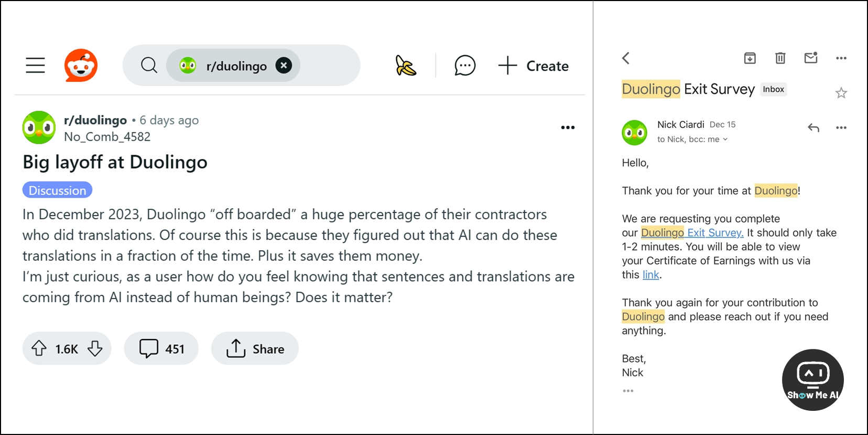Image resolution: width=868 pixels, height=435 pixels.
Task: Archive the Duolingo Exit Survey email
Action: [750, 58]
